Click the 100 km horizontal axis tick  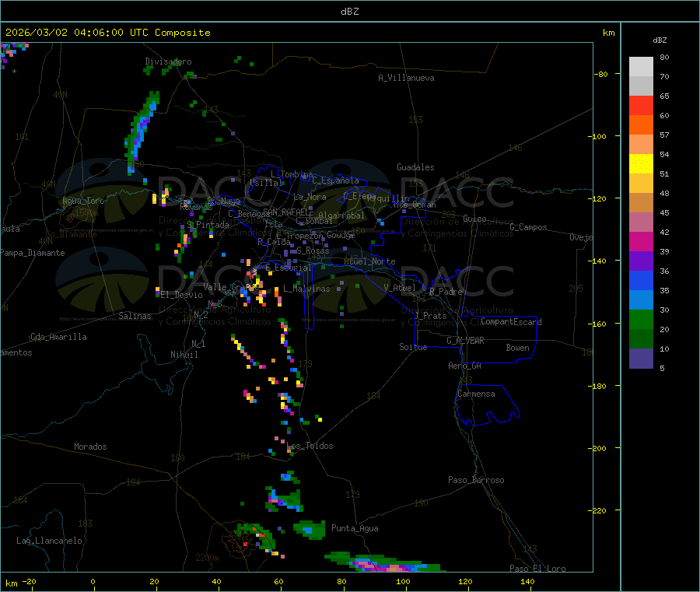(403, 581)
